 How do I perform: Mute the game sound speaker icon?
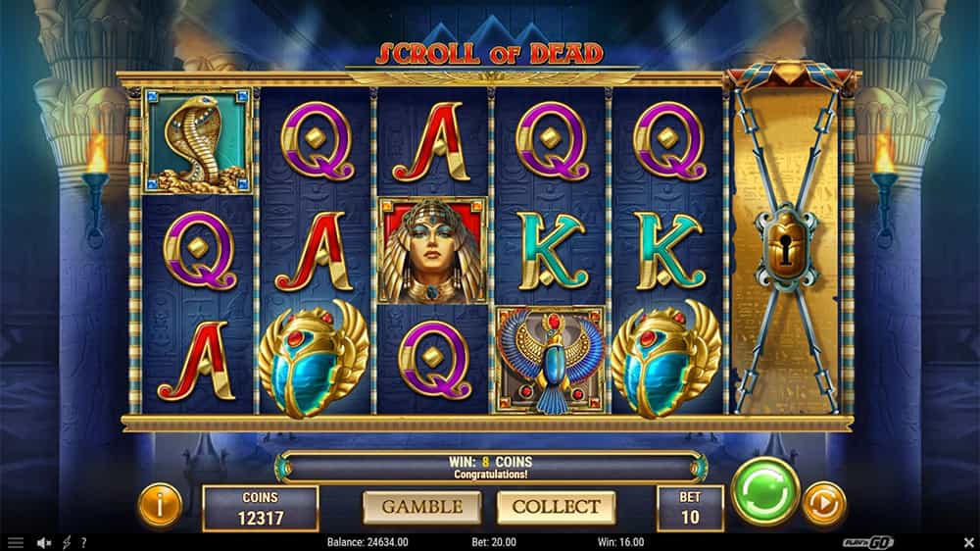coord(44,543)
